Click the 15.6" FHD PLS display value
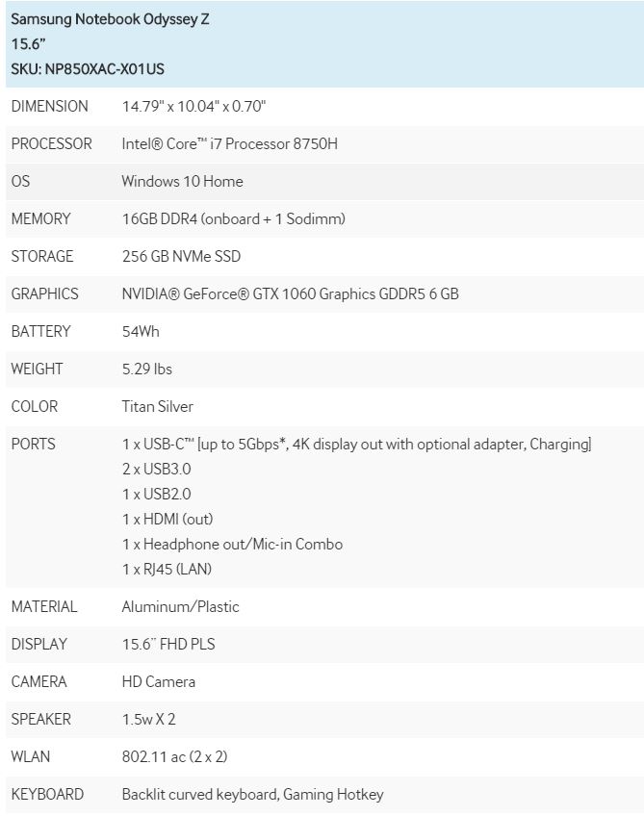The image size is (644, 816). 168,644
